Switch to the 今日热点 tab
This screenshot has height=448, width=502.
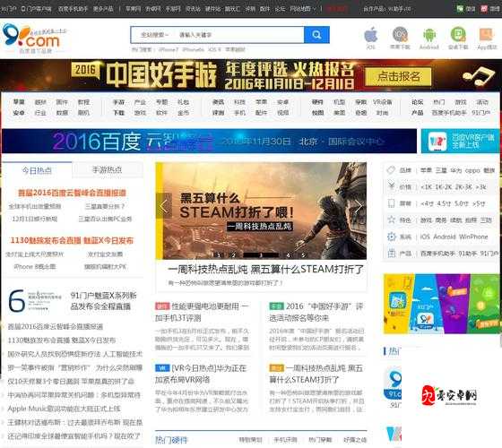click(37, 170)
